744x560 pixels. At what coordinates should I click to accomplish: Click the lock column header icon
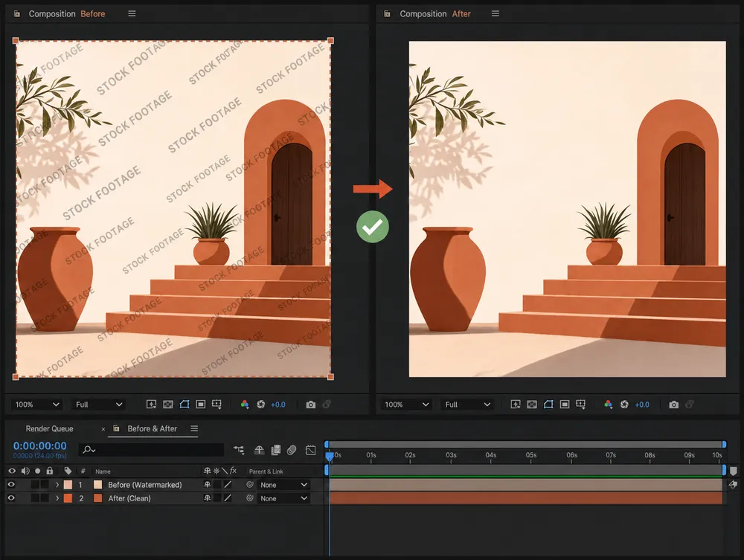point(50,471)
